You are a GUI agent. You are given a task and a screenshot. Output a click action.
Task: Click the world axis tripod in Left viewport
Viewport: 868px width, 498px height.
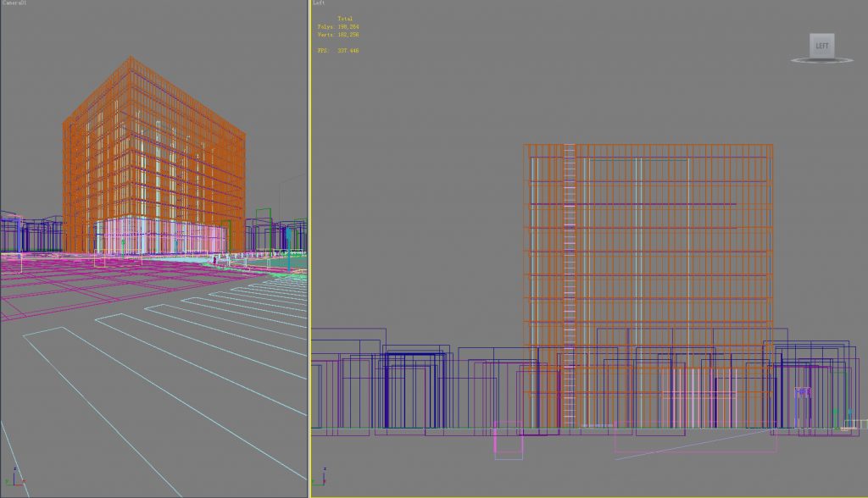coord(325,483)
